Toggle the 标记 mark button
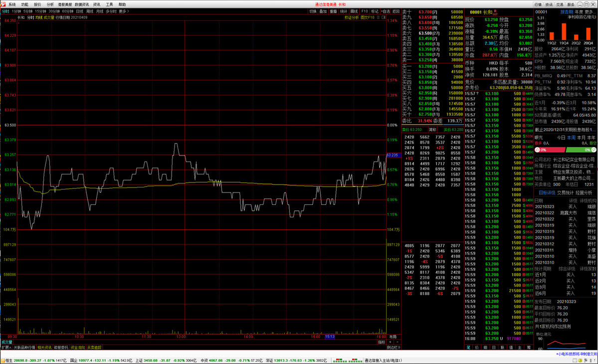This screenshot has width=598, height=364. tap(375, 11)
